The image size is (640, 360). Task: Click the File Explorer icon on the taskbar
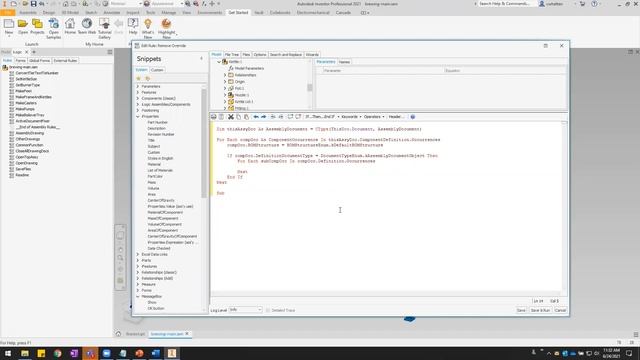[25, 353]
